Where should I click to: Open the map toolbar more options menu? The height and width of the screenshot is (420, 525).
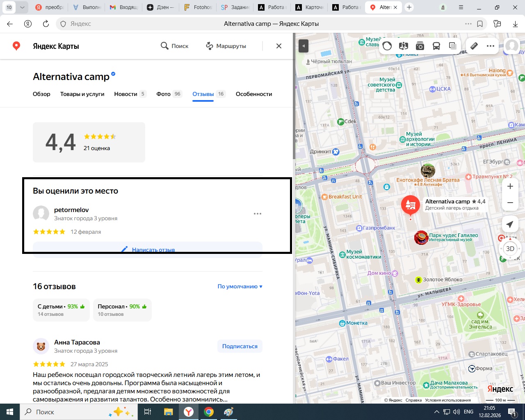click(x=491, y=46)
